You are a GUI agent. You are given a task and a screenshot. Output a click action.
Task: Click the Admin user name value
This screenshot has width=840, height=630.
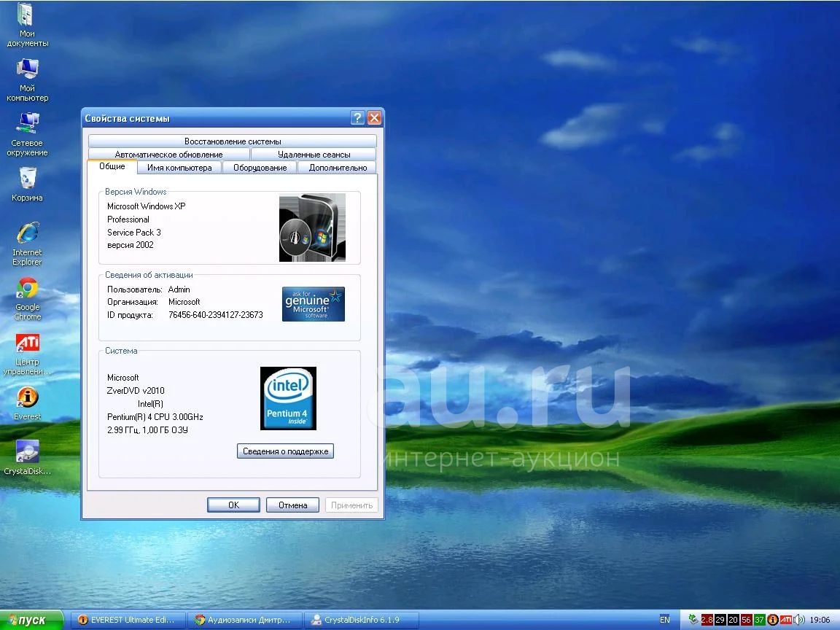(x=179, y=289)
